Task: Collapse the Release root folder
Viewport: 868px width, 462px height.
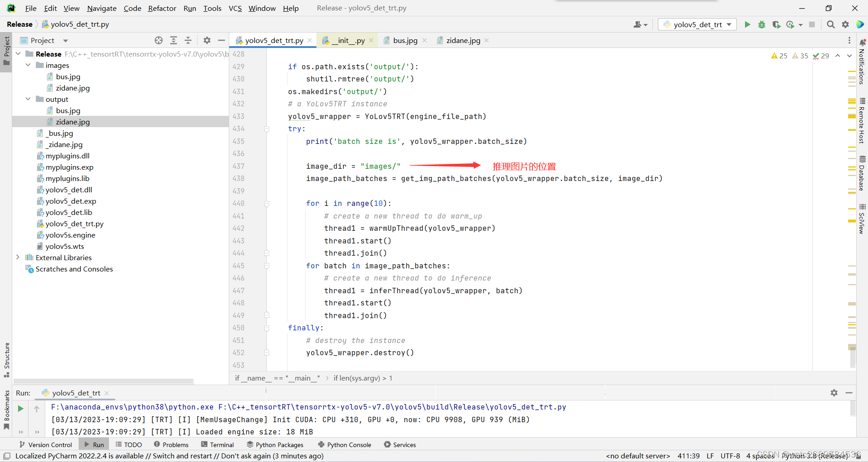Action: (18, 54)
